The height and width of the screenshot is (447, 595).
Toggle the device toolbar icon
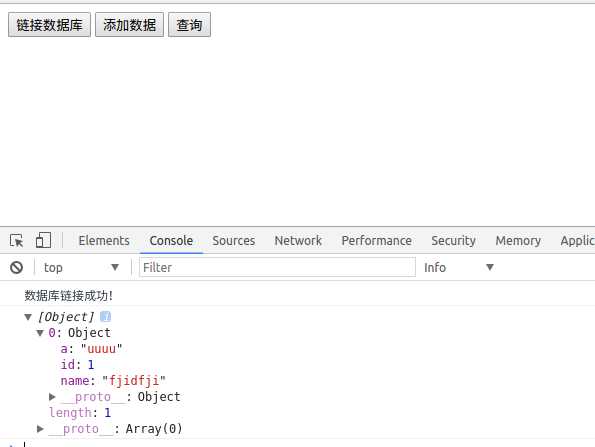[43, 241]
